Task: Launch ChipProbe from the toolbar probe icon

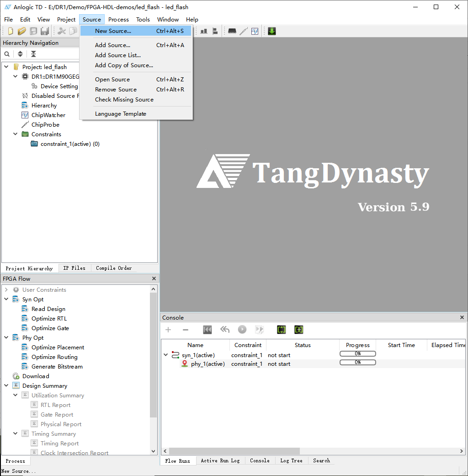Action: coord(244,31)
